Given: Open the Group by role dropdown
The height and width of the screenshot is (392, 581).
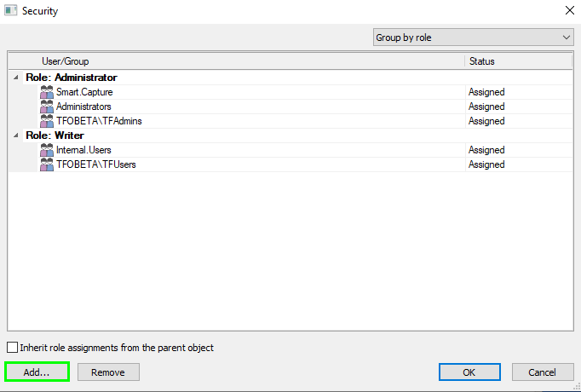Looking at the screenshot, I should (473, 37).
